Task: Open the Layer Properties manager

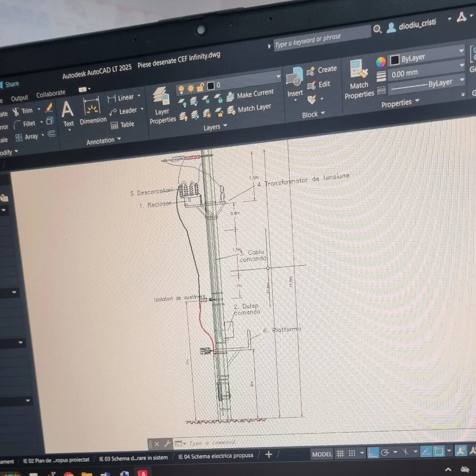Action: tap(162, 106)
